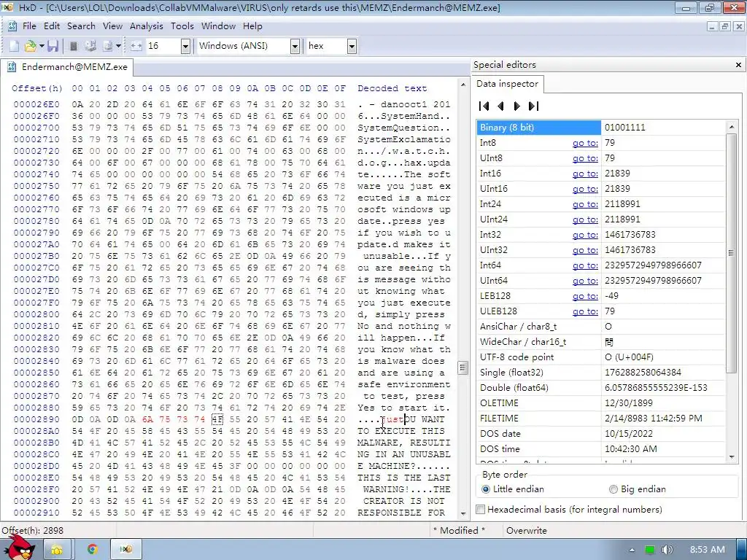Image resolution: width=747 pixels, height=560 pixels.
Task: Select the Data inspector tab
Action: tap(508, 84)
